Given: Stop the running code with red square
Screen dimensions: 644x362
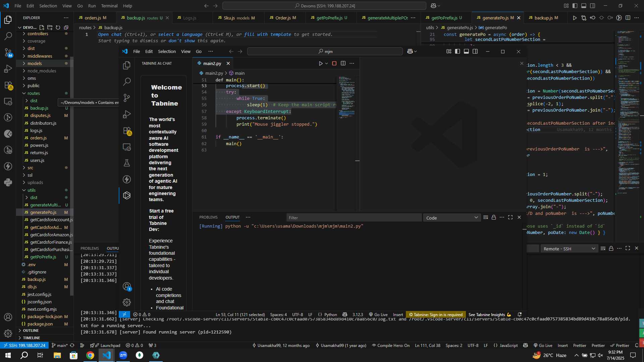Looking at the screenshot, I should [334, 63].
